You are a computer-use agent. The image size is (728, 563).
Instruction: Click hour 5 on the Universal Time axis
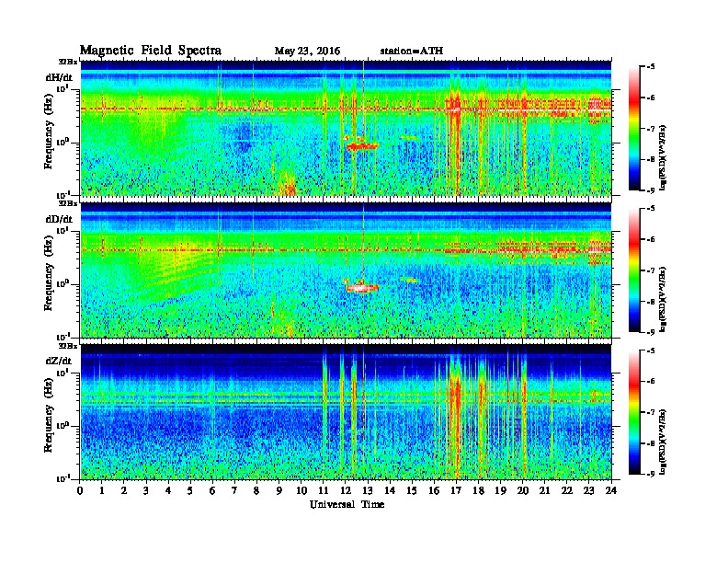(190, 490)
